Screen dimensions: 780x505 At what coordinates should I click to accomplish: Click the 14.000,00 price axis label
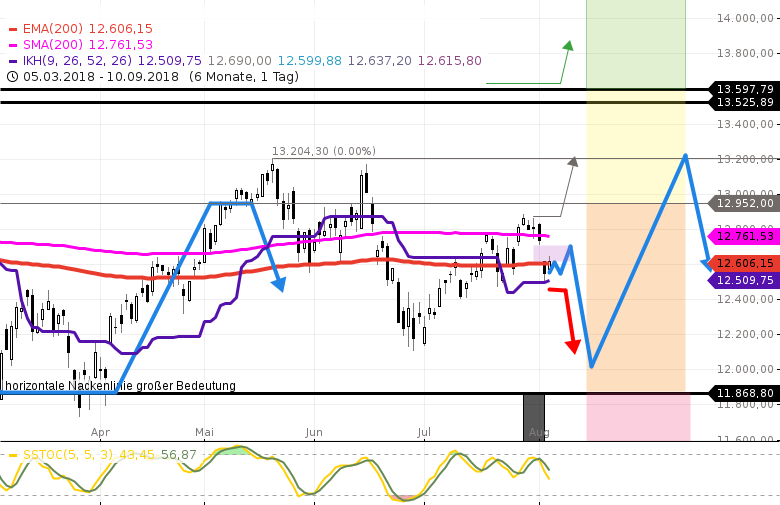click(x=745, y=18)
